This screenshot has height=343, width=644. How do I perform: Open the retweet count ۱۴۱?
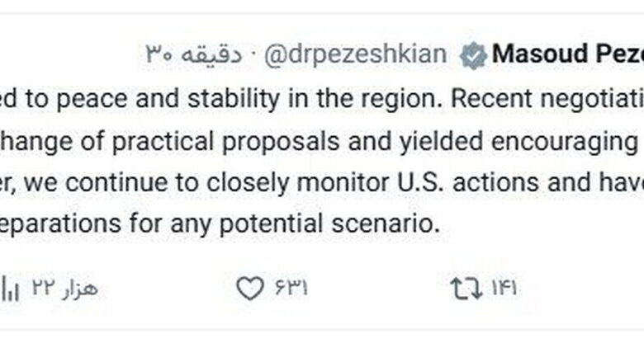504,289
